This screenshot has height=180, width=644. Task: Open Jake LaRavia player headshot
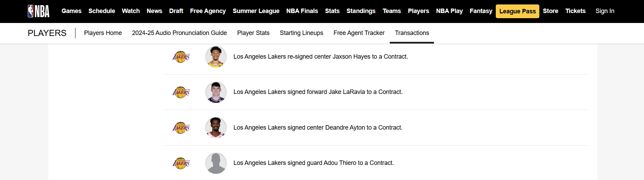[216, 92]
